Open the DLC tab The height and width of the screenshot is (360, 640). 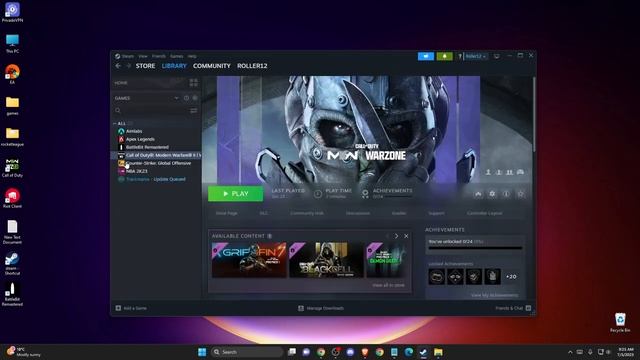coord(264,213)
